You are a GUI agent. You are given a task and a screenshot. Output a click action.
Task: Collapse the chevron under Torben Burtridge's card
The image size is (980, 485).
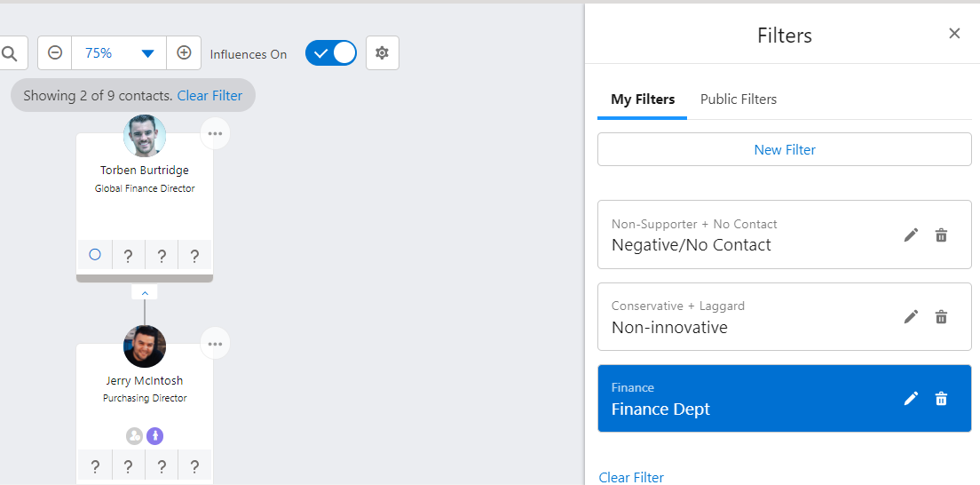click(145, 292)
